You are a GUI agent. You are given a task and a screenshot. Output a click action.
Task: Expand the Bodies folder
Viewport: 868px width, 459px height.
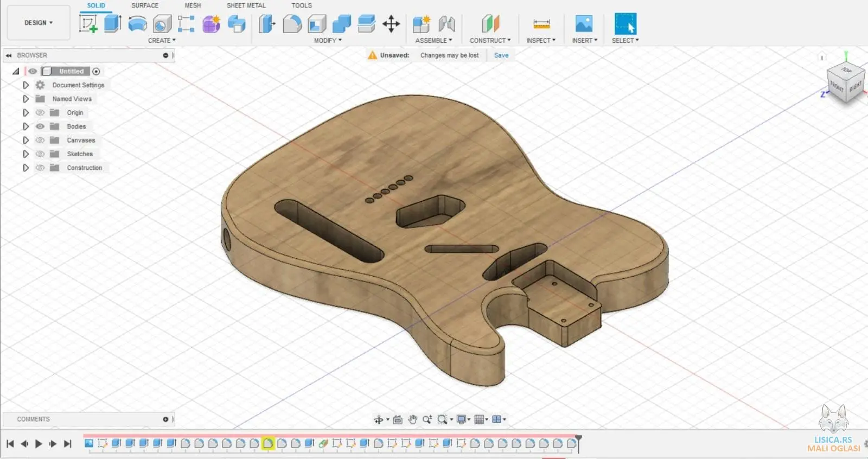click(x=25, y=126)
